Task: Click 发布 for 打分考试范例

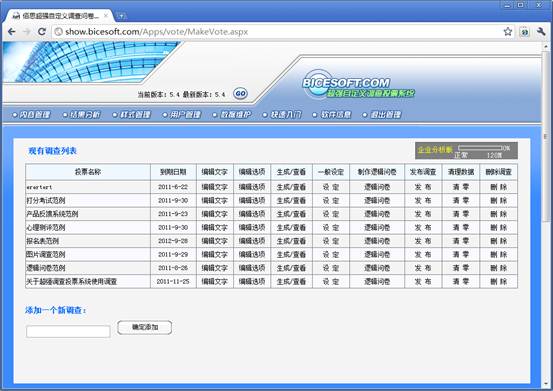Action: (423, 200)
